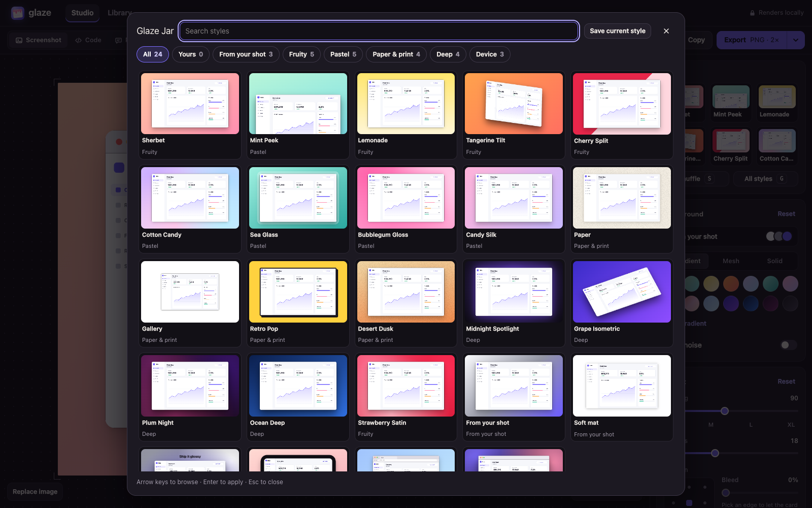Screen dimensions: 812x508
Task: Click Export PNG 2x button
Action: (x=752, y=40)
